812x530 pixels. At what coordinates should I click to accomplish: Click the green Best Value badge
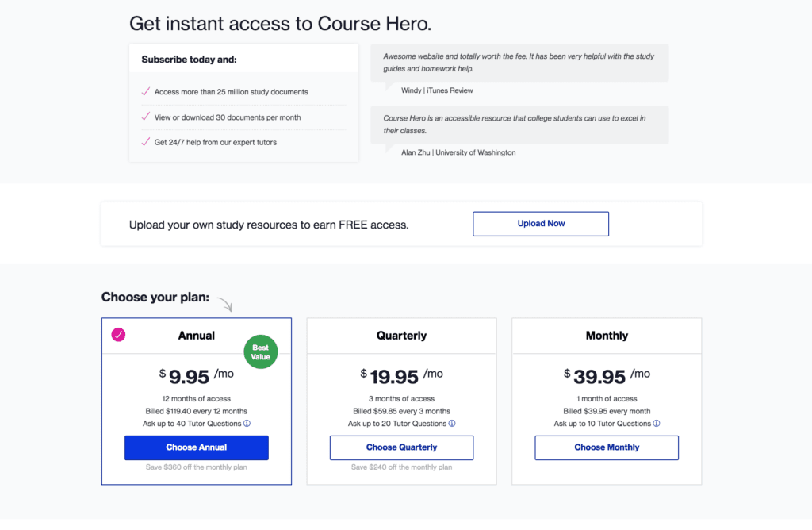click(260, 352)
